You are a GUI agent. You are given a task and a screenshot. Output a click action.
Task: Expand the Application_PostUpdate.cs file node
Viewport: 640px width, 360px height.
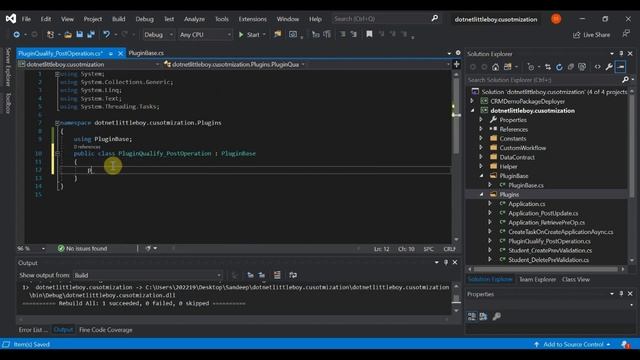[x=490, y=213]
